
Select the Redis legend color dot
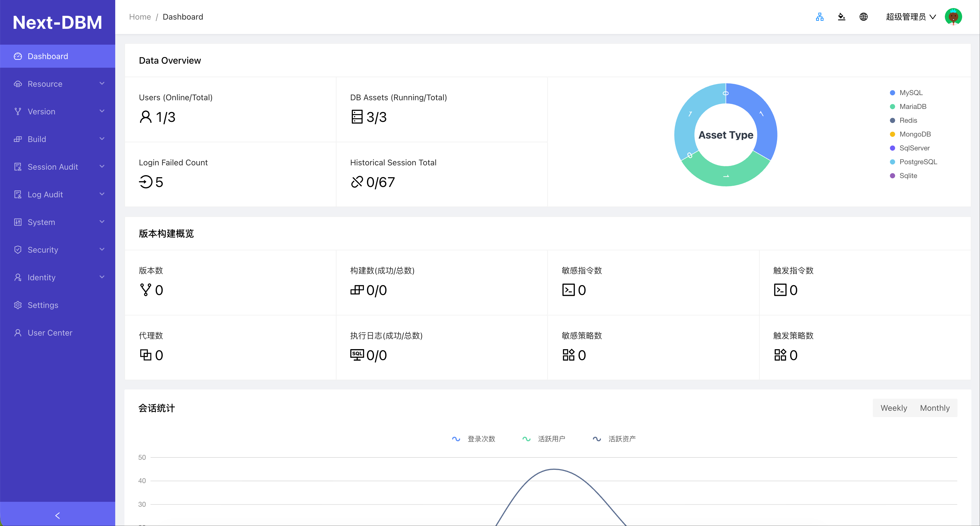893,120
